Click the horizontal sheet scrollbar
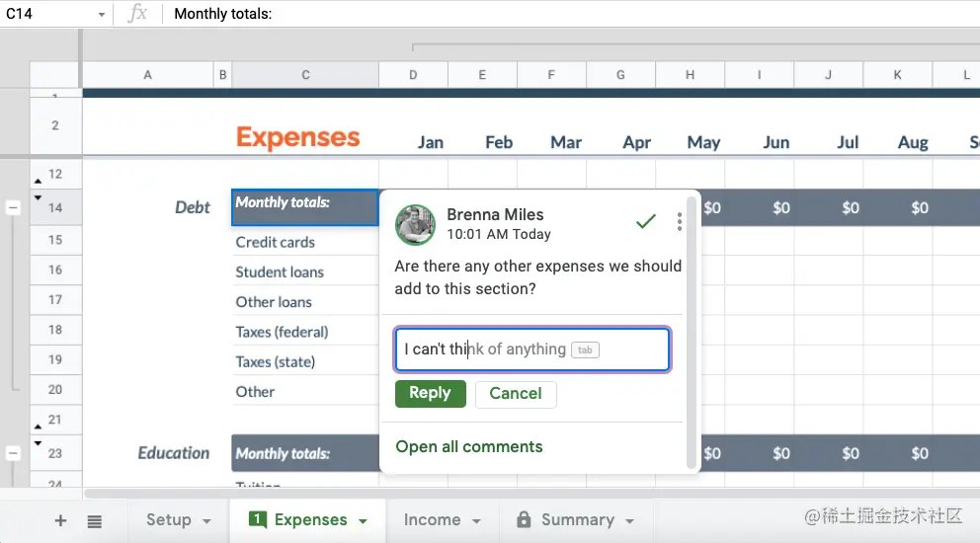 [x=531, y=494]
